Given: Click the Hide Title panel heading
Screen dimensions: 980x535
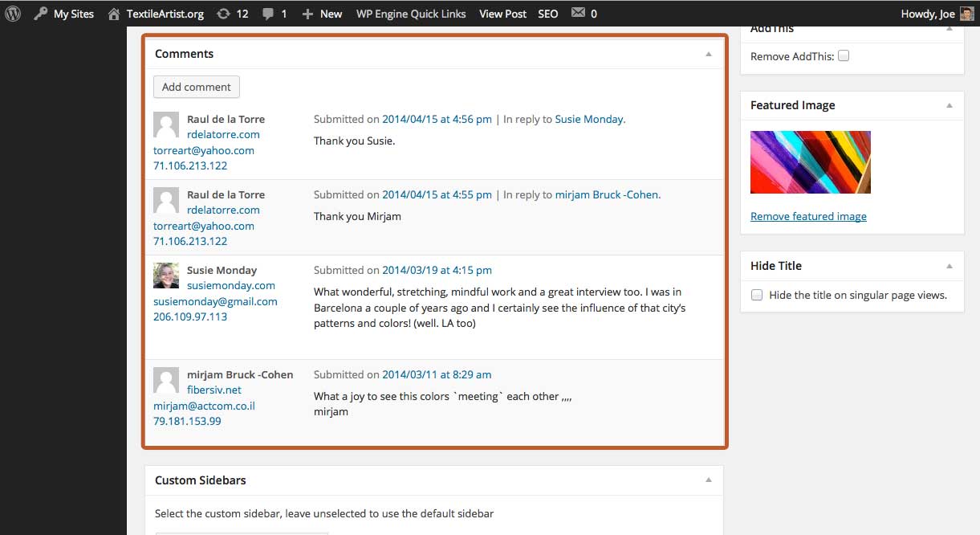Looking at the screenshot, I should (x=775, y=266).
